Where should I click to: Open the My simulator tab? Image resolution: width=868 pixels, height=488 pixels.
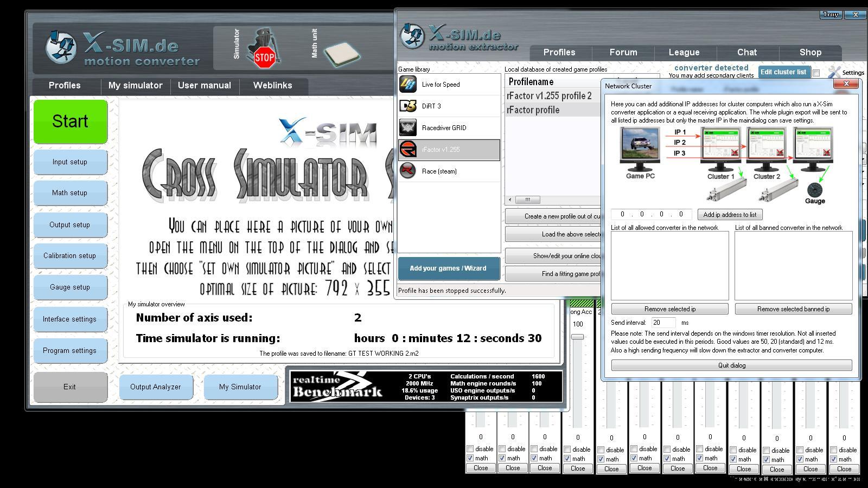pyautogui.click(x=136, y=86)
